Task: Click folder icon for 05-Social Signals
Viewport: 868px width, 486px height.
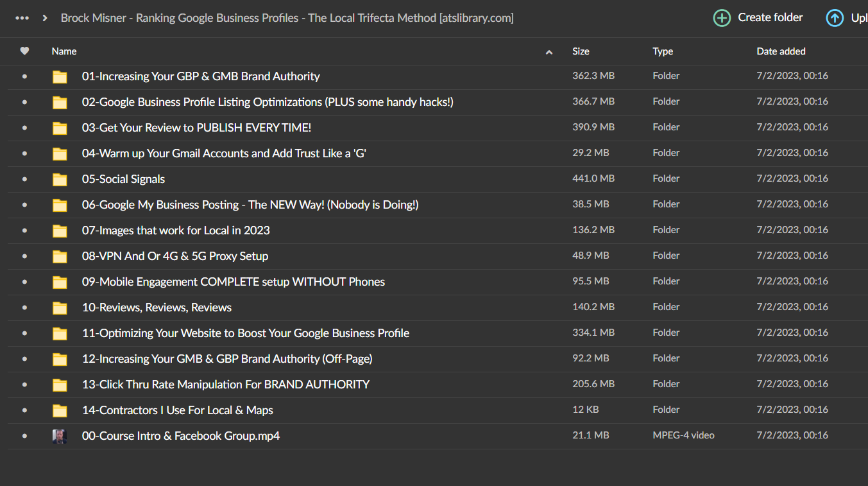Action: (x=60, y=179)
